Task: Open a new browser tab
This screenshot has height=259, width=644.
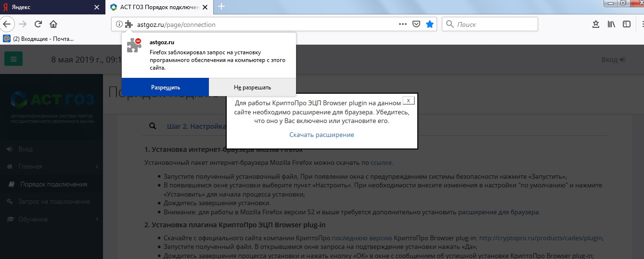Action: point(221,7)
